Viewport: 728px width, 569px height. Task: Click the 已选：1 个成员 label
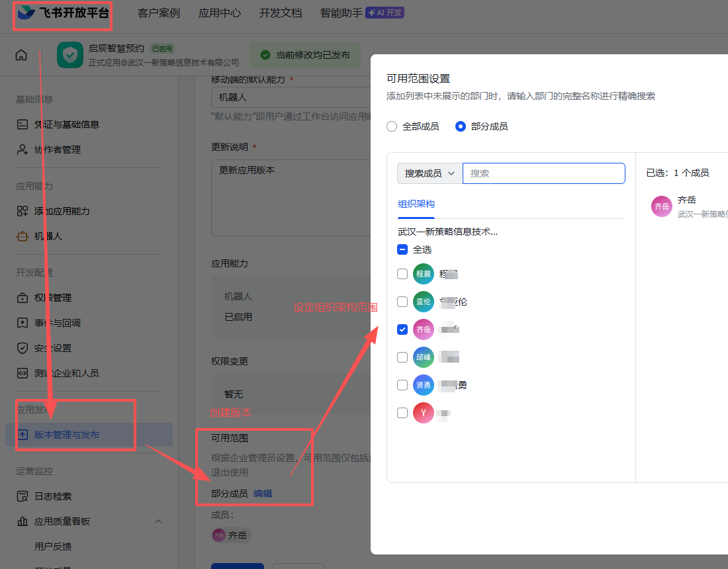point(678,173)
